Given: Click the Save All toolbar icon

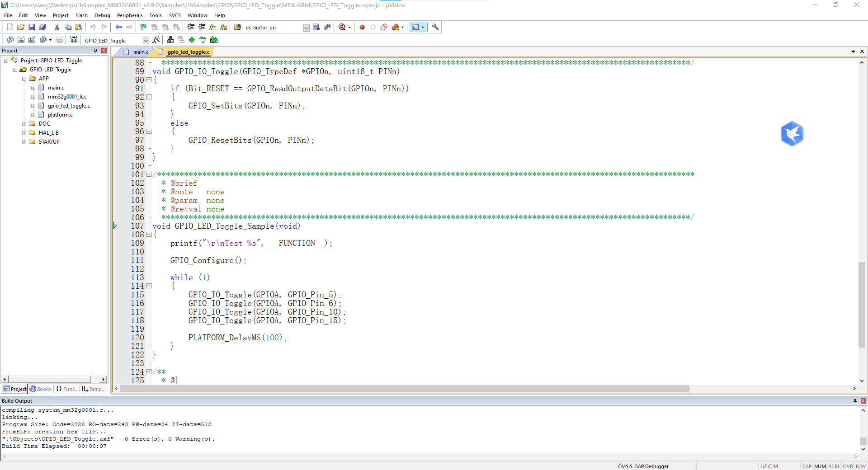Looking at the screenshot, I should (x=42, y=27).
